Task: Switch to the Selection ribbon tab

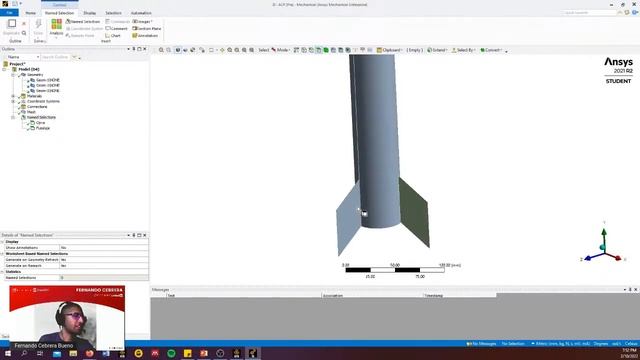Action: 113,13
